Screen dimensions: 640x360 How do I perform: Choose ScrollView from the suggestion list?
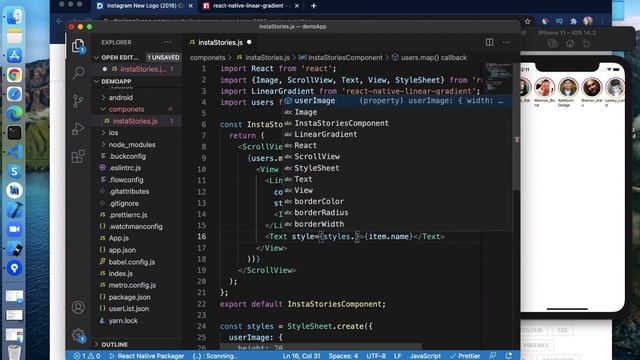tap(397, 157)
